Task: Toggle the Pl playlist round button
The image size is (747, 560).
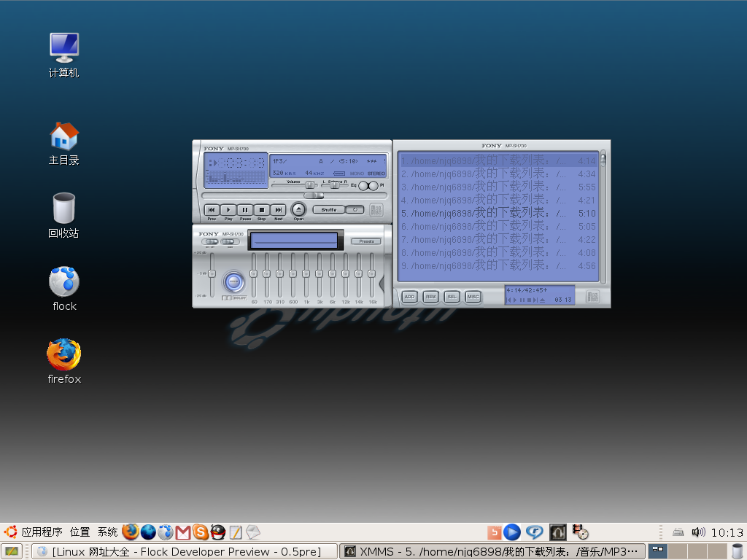Action: pyautogui.click(x=373, y=186)
